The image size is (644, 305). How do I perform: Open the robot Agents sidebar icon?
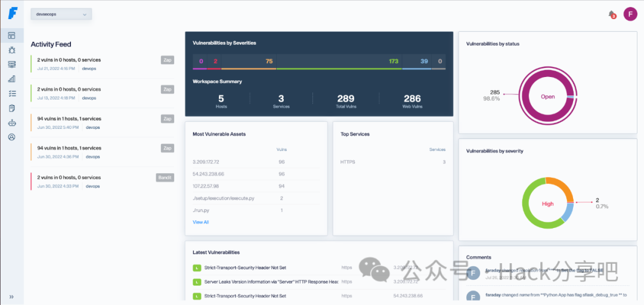pos(12,122)
